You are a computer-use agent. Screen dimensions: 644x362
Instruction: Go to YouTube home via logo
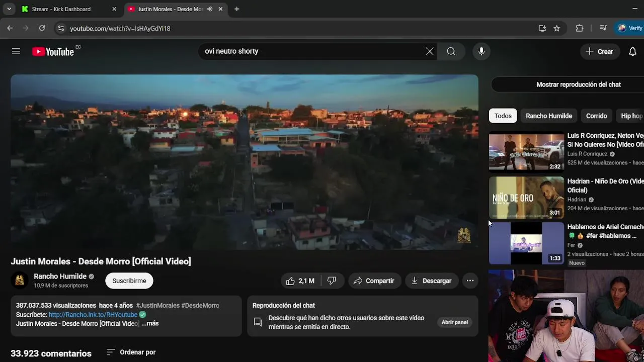coord(53,51)
